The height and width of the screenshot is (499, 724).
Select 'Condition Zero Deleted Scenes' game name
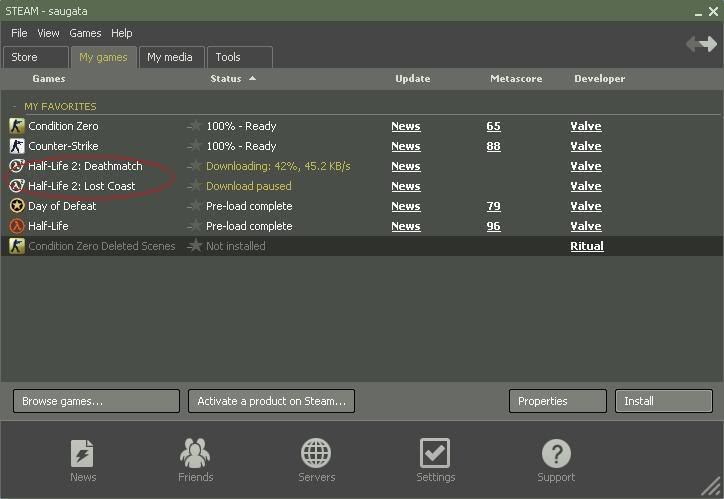(102, 246)
